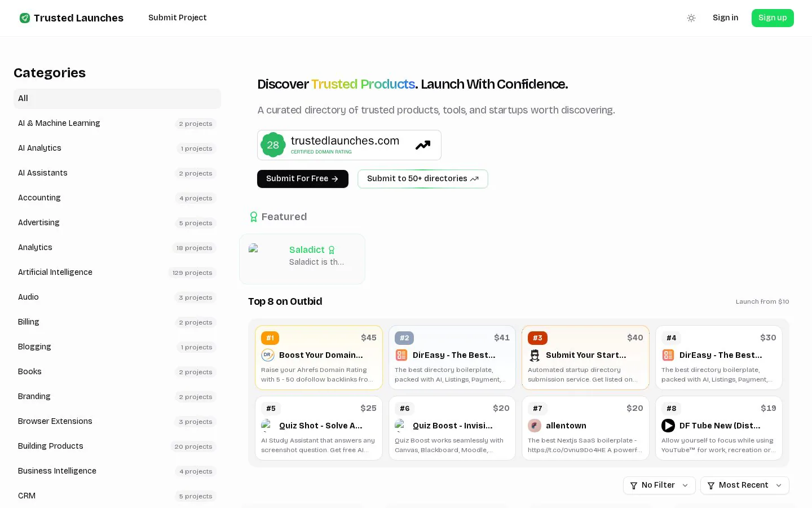This screenshot has width=812, height=508.
Task: Click the Top 8 on Outbid heading
Action: [285, 301]
